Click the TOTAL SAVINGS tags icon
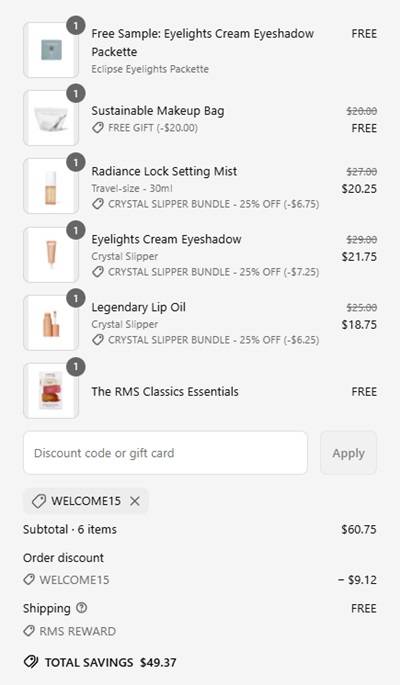 (x=31, y=662)
